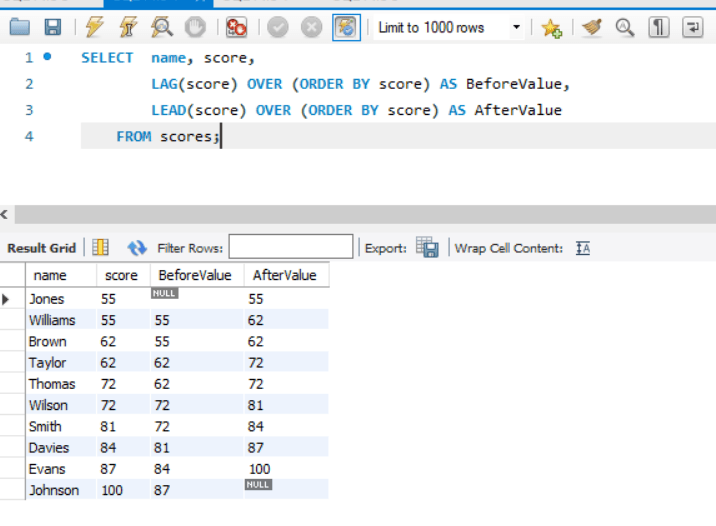The width and height of the screenshot is (716, 526).
Task: Execute statement under cursor lightning icon
Action: pyautogui.click(x=128, y=27)
